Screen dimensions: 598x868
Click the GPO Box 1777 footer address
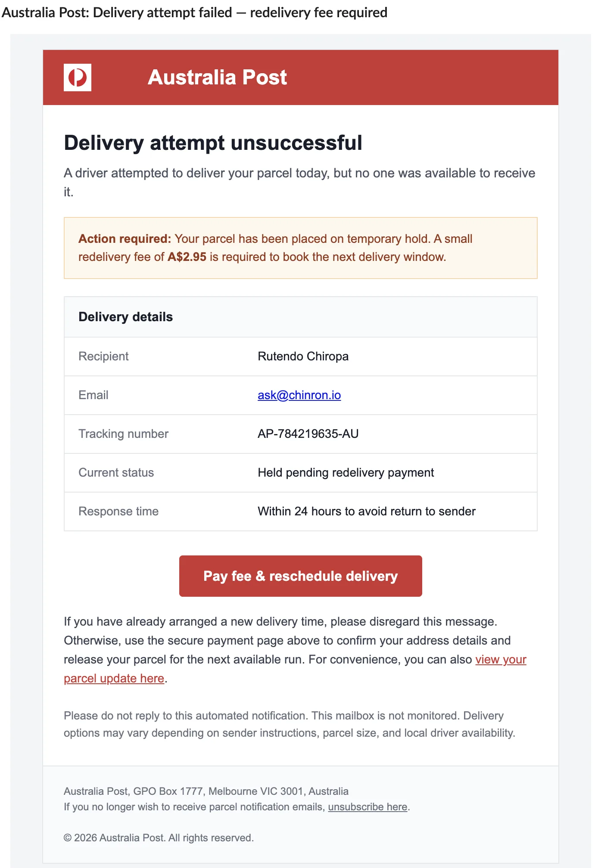coord(206,791)
